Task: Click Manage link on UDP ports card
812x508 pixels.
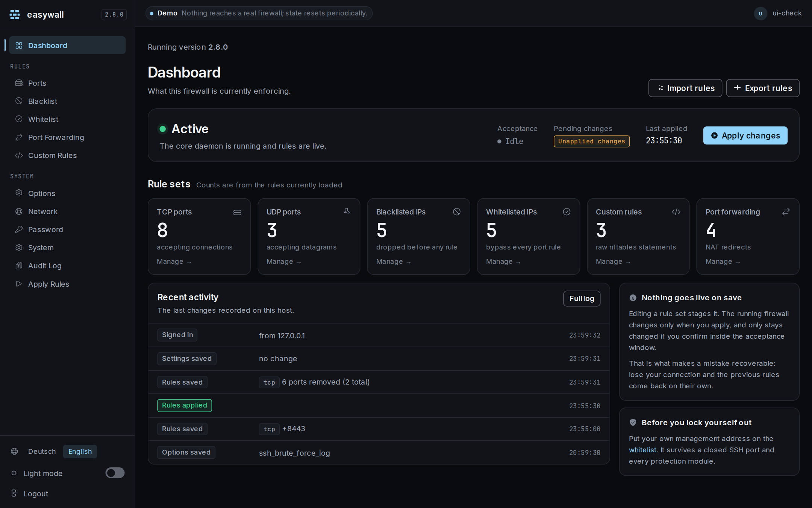Action: (x=284, y=262)
